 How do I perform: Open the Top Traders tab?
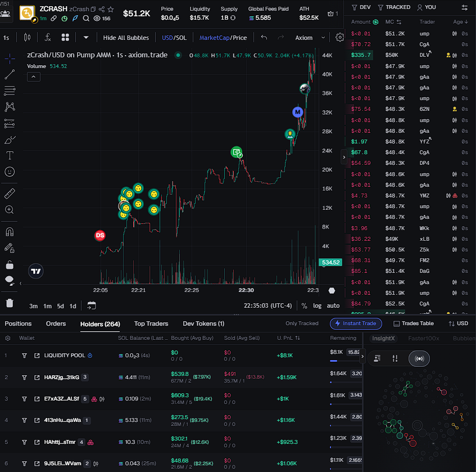pyautogui.click(x=151, y=323)
